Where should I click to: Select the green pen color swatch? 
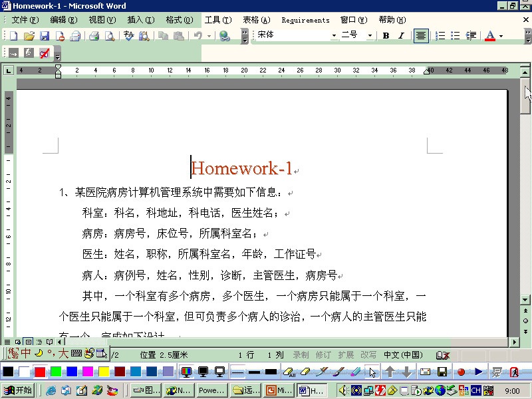click(56, 372)
